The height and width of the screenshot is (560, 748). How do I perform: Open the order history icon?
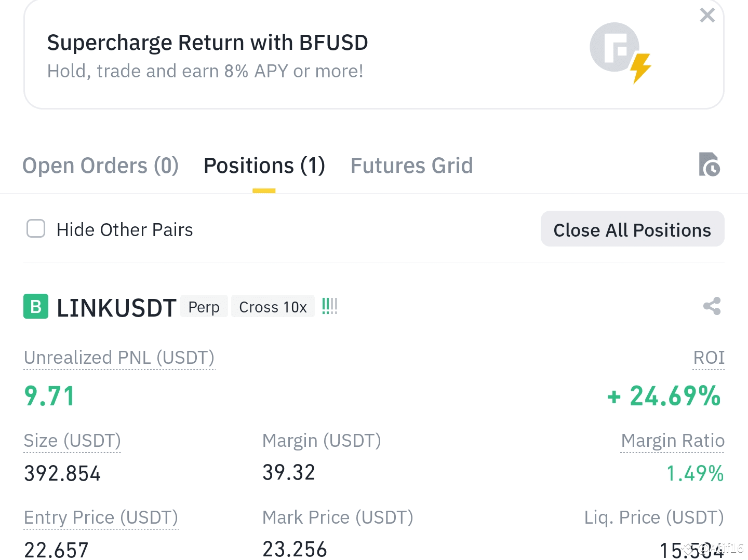[710, 165]
